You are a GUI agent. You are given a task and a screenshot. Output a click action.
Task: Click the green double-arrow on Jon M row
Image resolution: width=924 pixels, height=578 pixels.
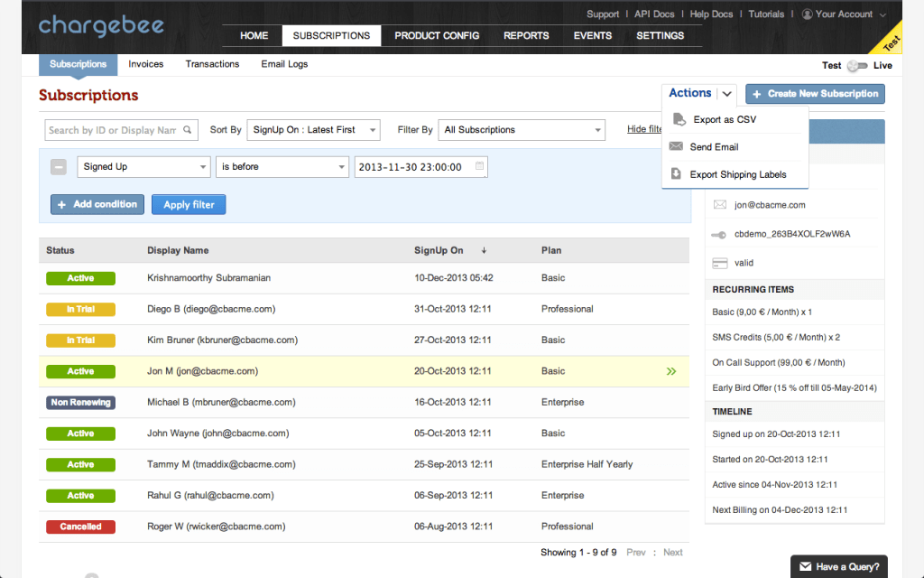pos(670,371)
